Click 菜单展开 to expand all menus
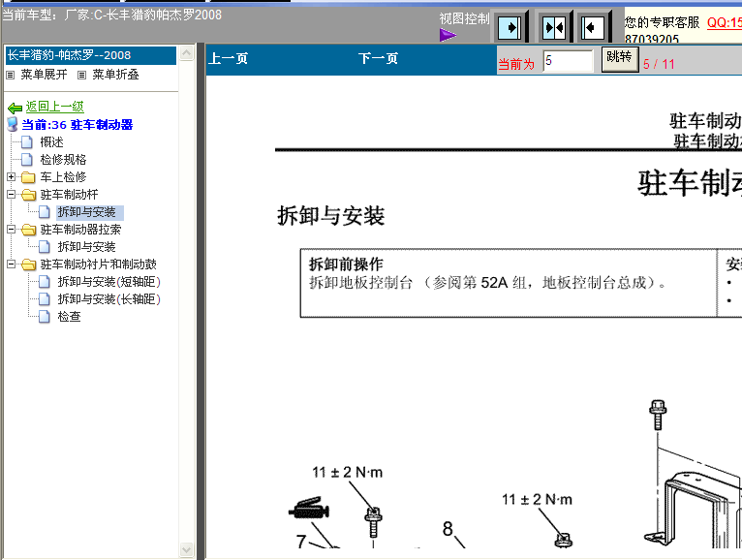 click(x=44, y=75)
